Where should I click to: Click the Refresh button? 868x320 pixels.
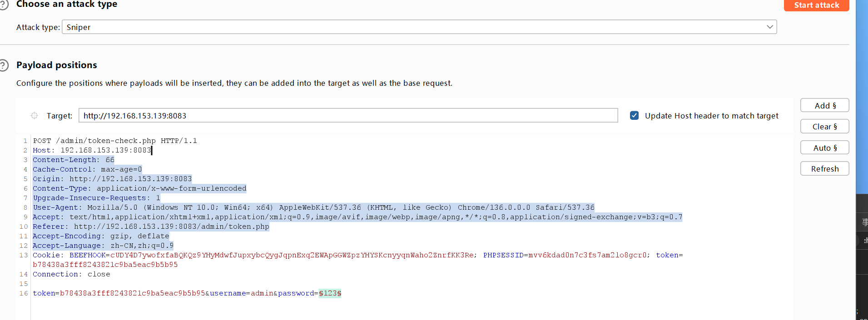824,168
